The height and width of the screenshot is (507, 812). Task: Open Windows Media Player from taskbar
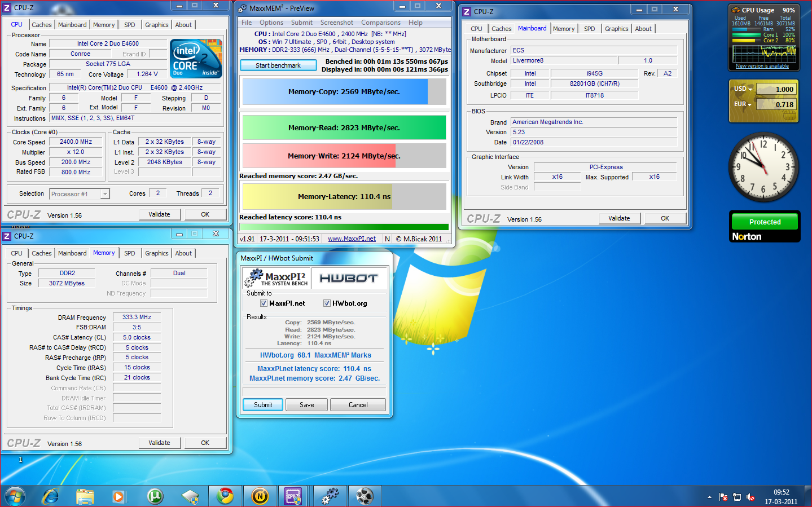coord(118,496)
